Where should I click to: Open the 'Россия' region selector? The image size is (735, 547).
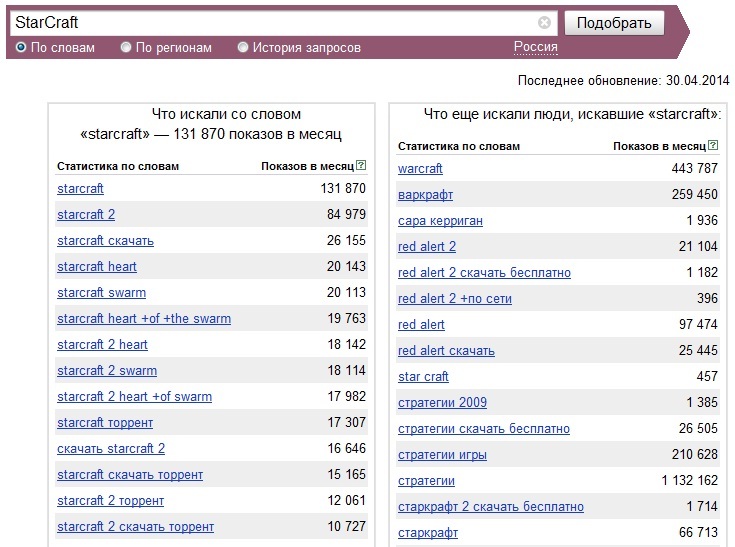tap(536, 47)
